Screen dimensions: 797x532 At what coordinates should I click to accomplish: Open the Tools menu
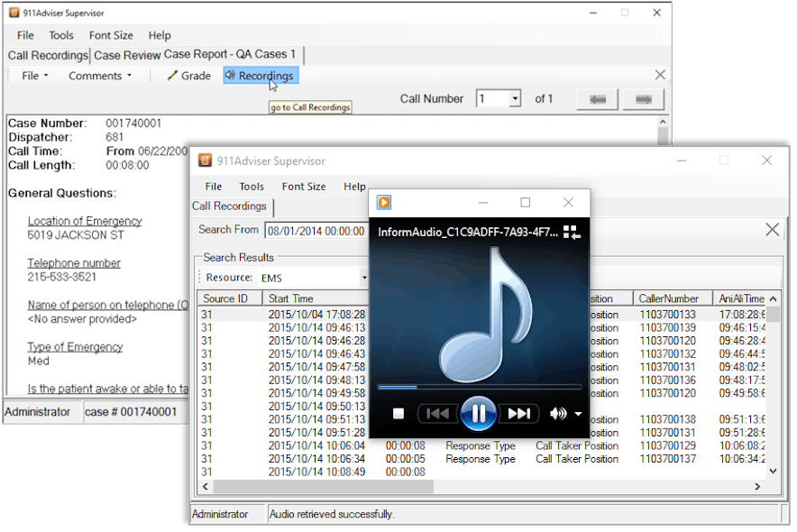[x=60, y=35]
